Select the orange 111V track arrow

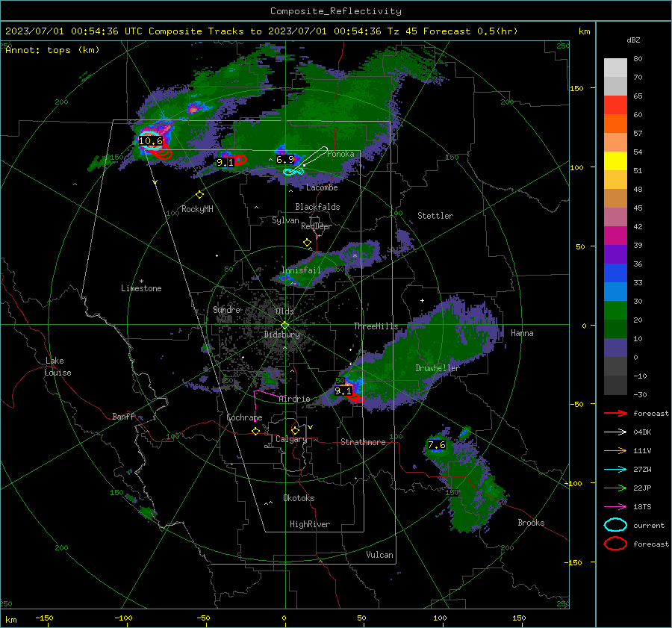coord(615,450)
